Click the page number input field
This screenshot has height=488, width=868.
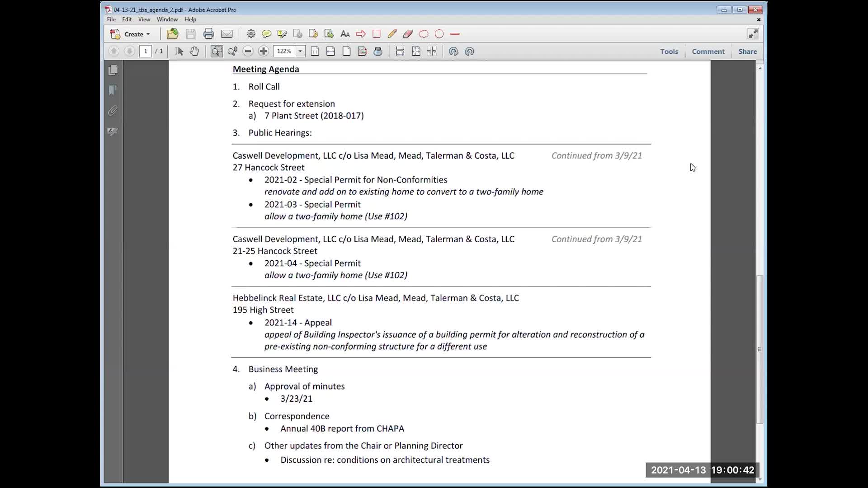[x=145, y=52]
